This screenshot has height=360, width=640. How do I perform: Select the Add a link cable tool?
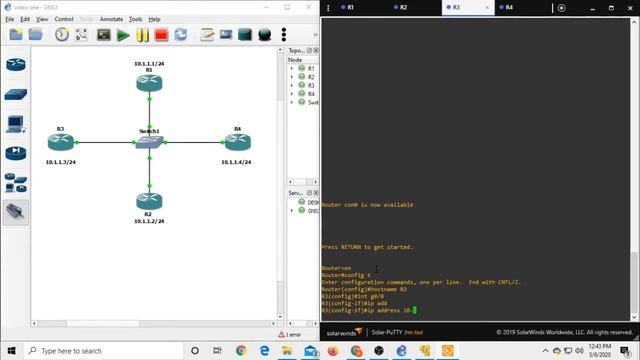(16, 212)
